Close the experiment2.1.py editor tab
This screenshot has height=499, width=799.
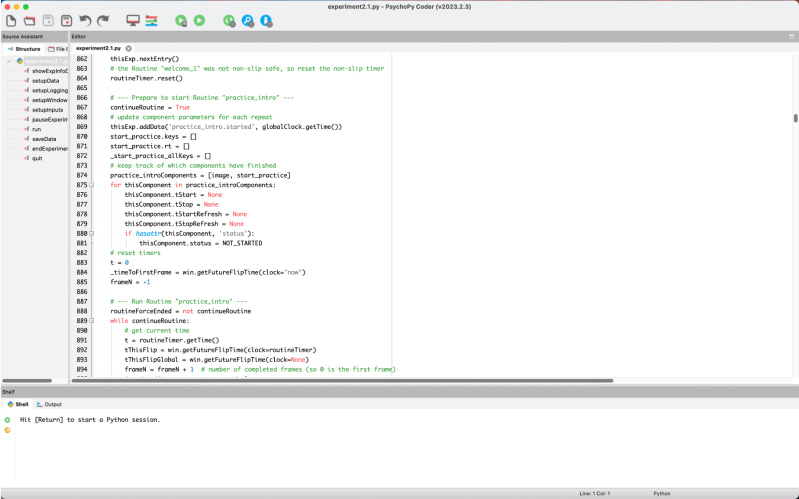click(x=128, y=48)
